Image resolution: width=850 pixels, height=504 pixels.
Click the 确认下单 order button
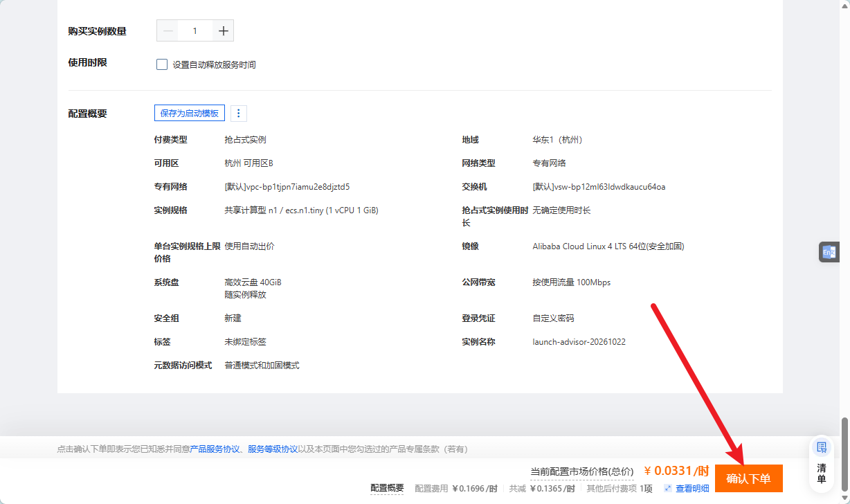(x=748, y=478)
